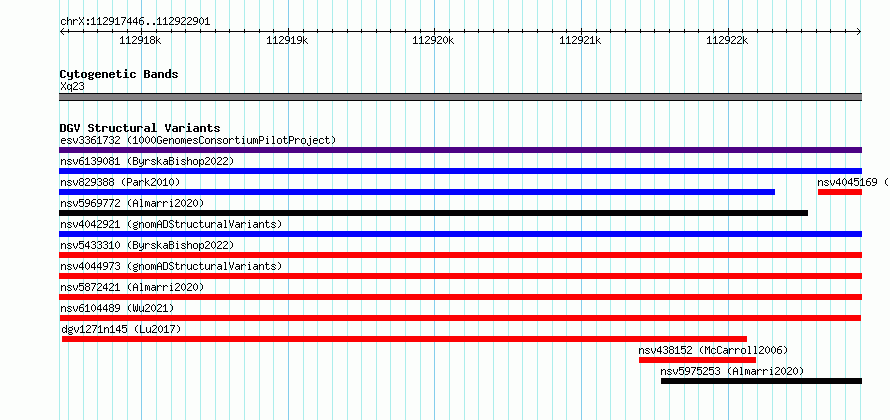
Task: Click the 112918k ruler tick label
Action: pos(140,40)
